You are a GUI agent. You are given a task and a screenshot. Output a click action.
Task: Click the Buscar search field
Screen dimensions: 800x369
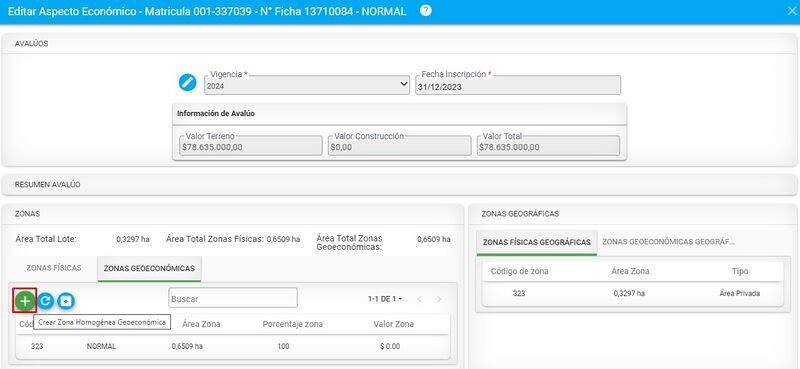pos(233,298)
